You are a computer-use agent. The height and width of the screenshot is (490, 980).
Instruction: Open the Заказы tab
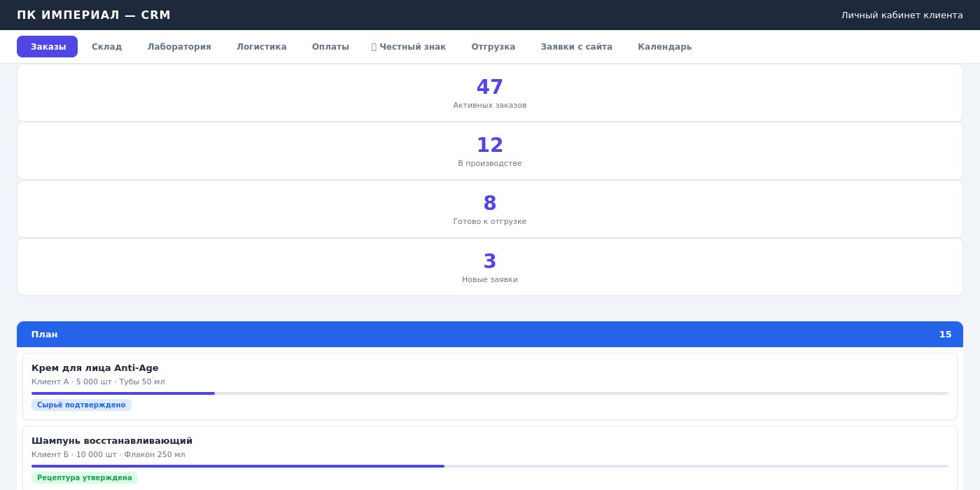(47, 47)
